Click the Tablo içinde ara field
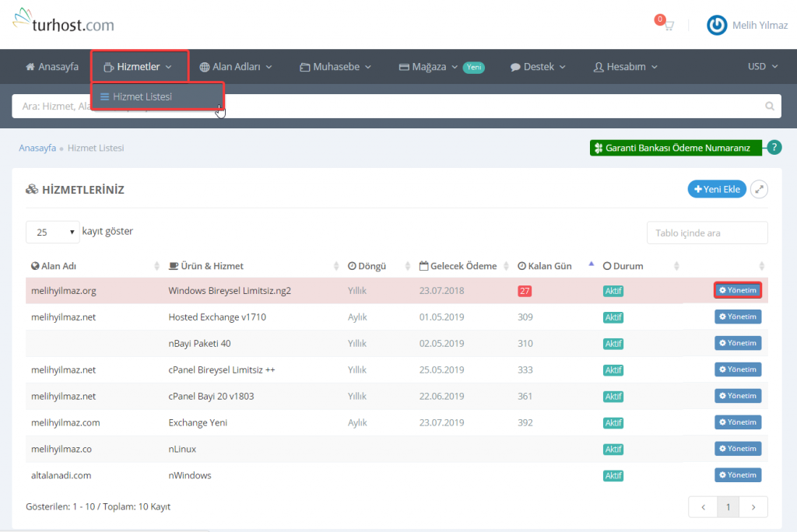Viewport: 797px width, 532px height. 707,233
